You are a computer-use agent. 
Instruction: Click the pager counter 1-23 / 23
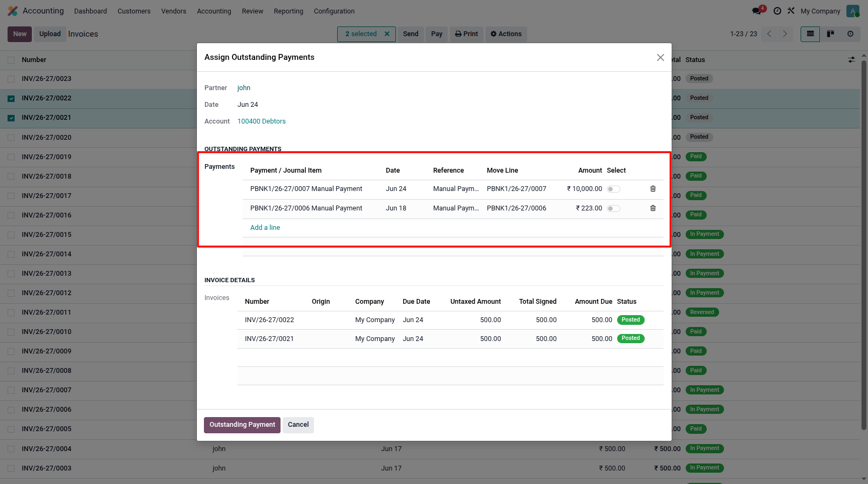tap(743, 34)
